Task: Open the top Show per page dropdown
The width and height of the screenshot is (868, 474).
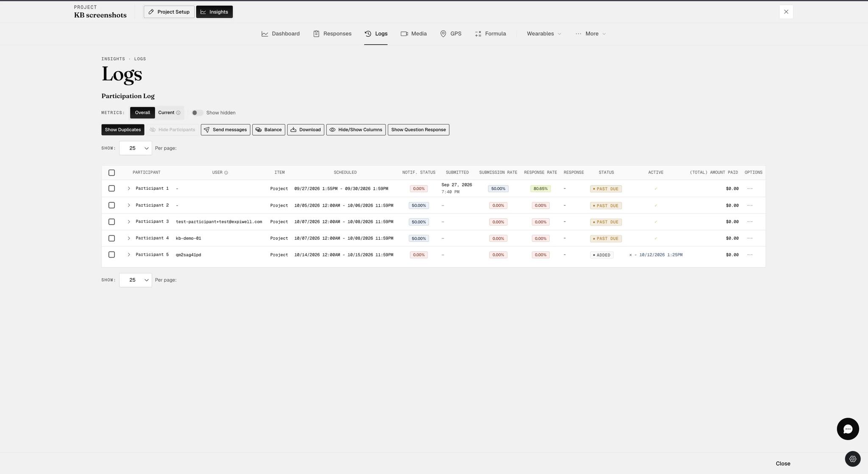Action: 136,148
